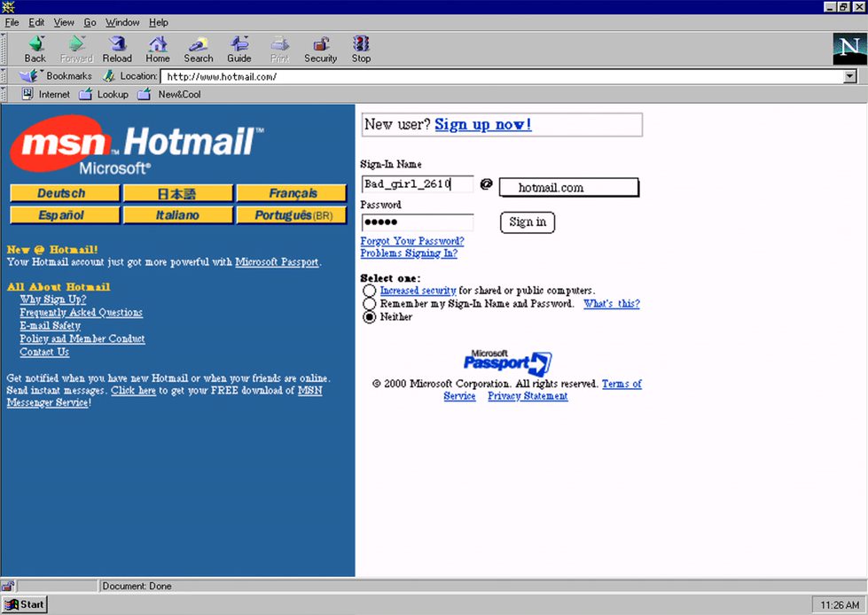Click the page proxy icon beside Location
Viewport: 868px width, 615px height.
[109, 76]
